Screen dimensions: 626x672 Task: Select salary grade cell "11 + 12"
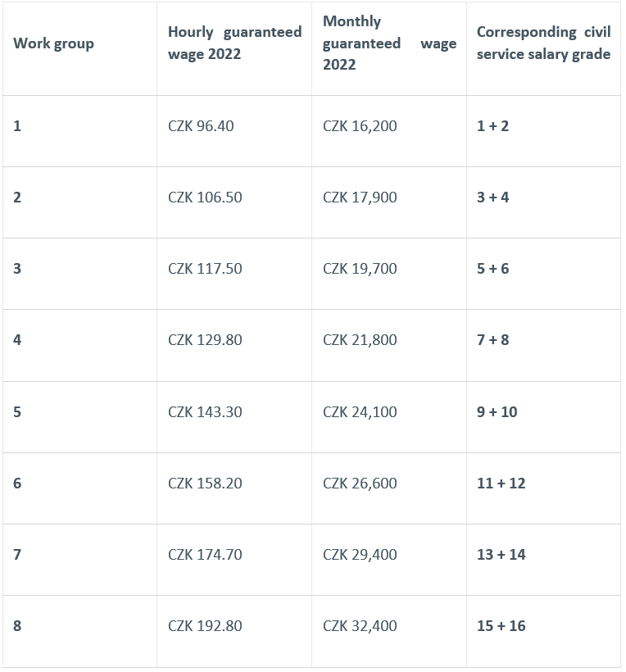[501, 484]
